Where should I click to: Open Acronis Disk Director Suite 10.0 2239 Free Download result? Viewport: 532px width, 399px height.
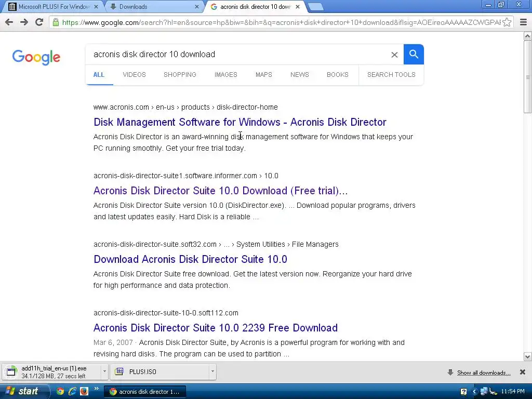(x=216, y=328)
